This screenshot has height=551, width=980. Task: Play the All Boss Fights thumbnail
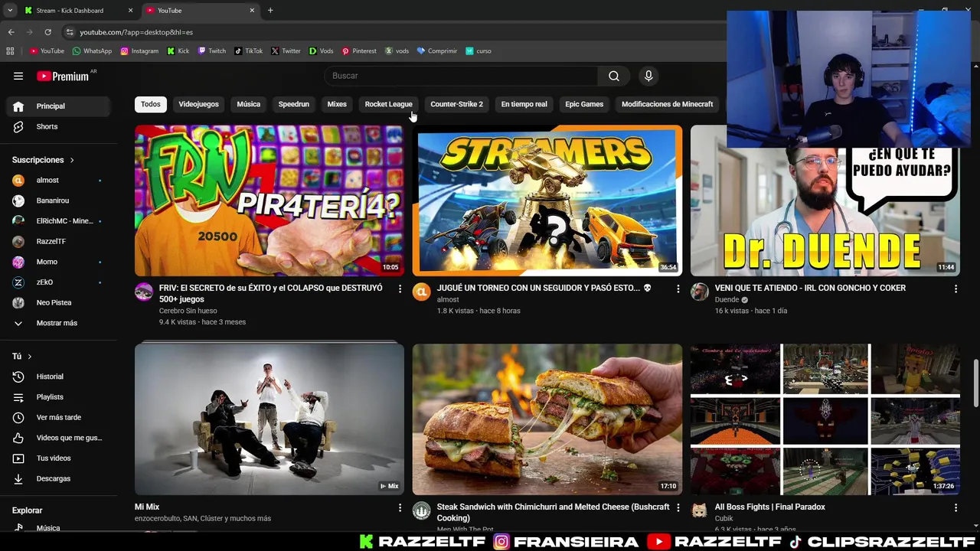(825, 419)
